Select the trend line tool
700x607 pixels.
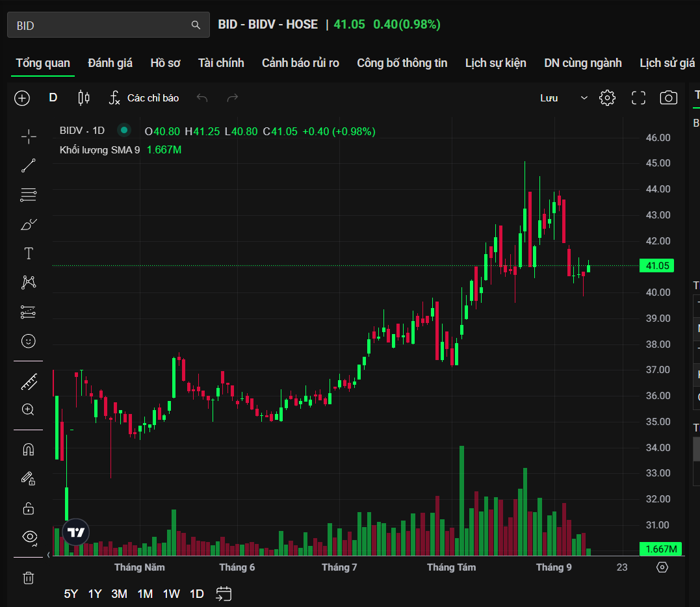coord(29,166)
